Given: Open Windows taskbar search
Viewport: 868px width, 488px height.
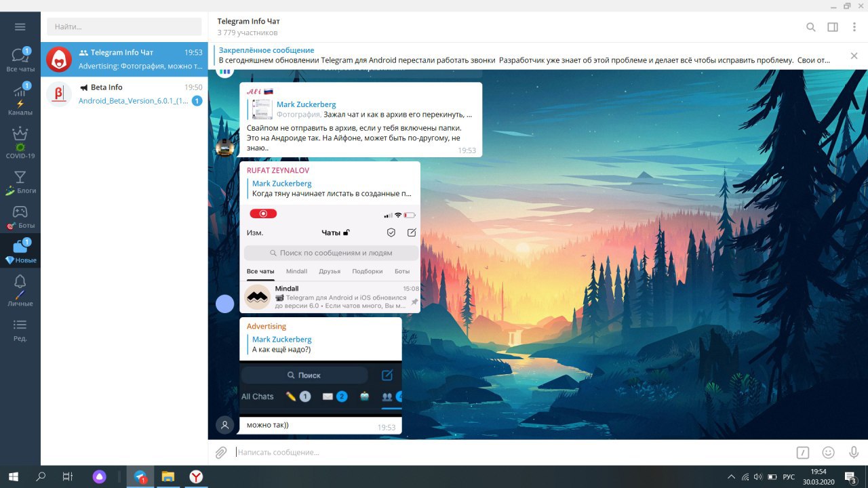Looking at the screenshot, I should [x=41, y=477].
